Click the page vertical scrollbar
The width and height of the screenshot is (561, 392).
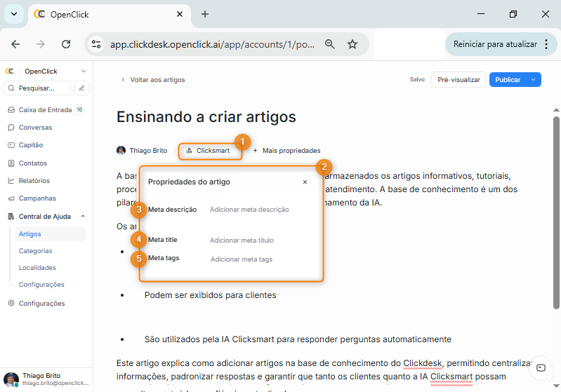click(x=556, y=210)
